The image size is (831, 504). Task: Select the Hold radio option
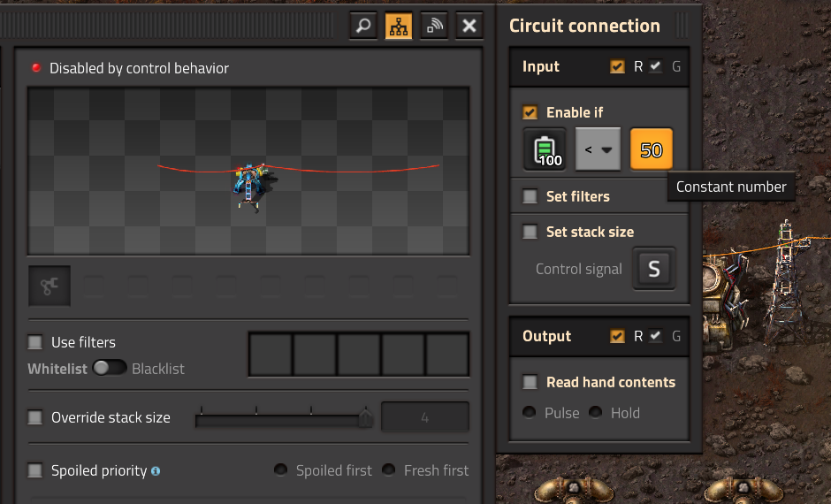point(595,412)
